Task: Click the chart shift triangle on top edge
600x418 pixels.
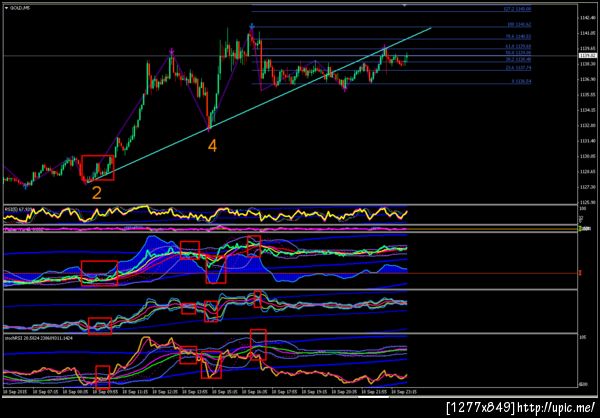Action: tap(405, 5)
